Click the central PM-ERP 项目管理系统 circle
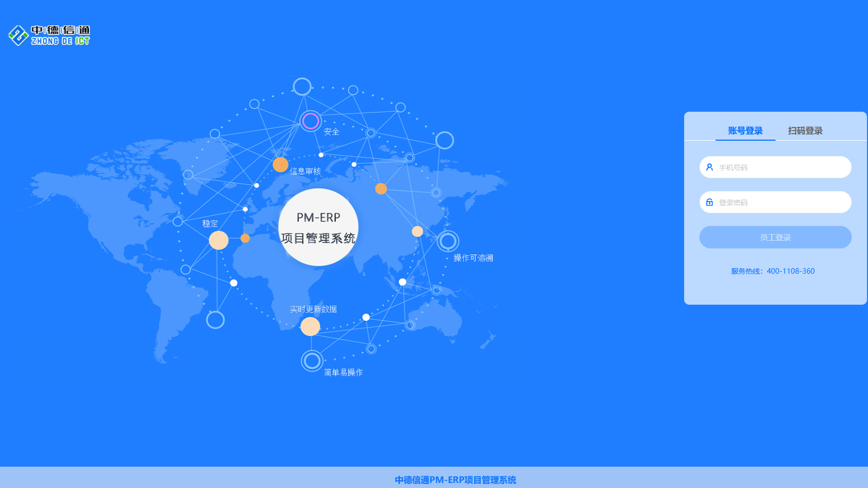This screenshot has width=868, height=488. tap(318, 227)
